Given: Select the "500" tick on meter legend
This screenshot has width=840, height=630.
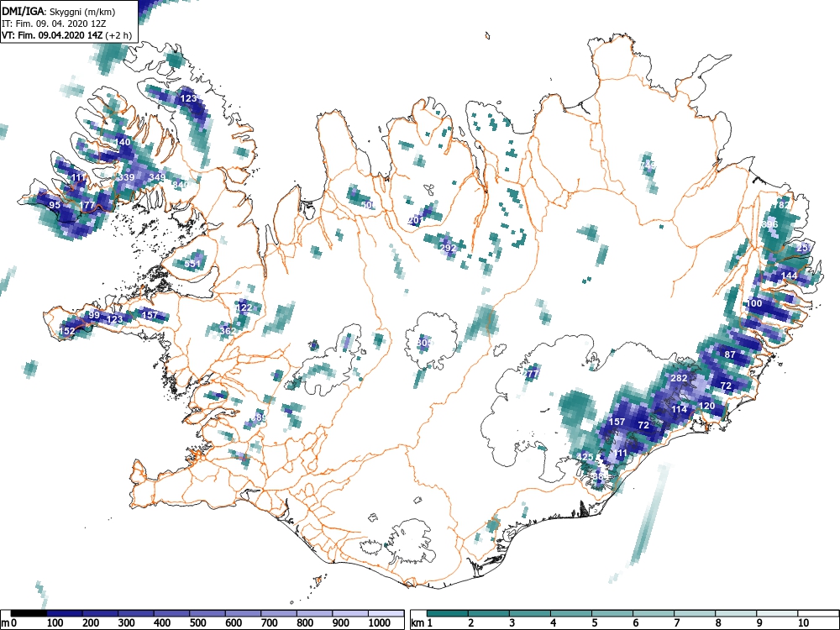Looking at the screenshot, I should tap(197, 623).
